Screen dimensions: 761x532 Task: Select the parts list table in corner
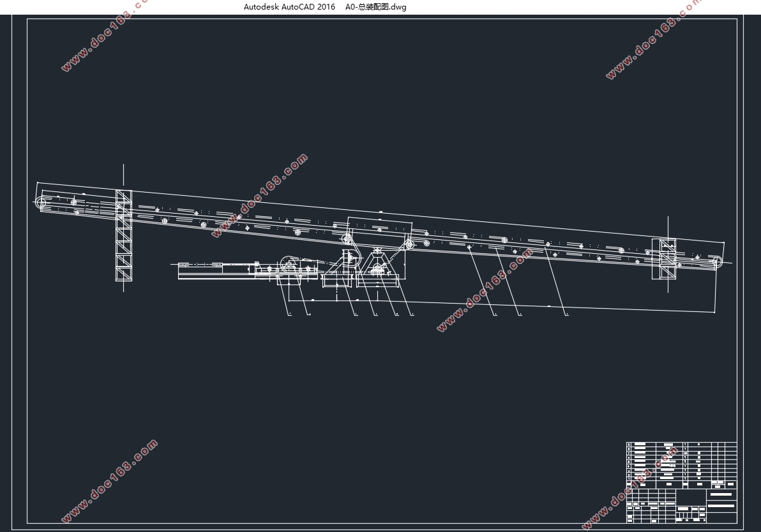pos(681,463)
